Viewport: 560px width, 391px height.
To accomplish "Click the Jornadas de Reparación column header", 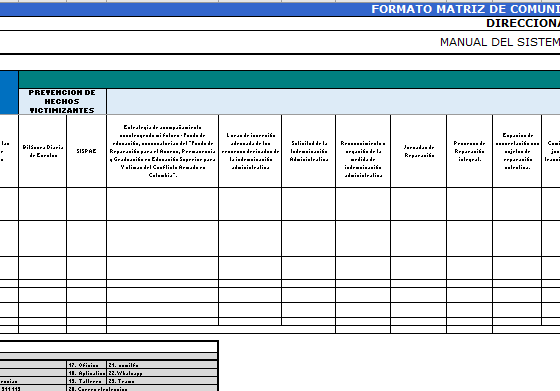I will [419, 151].
